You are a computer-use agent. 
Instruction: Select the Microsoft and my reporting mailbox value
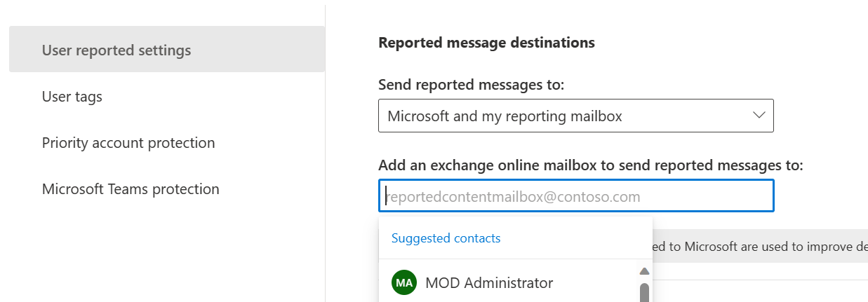(505, 116)
